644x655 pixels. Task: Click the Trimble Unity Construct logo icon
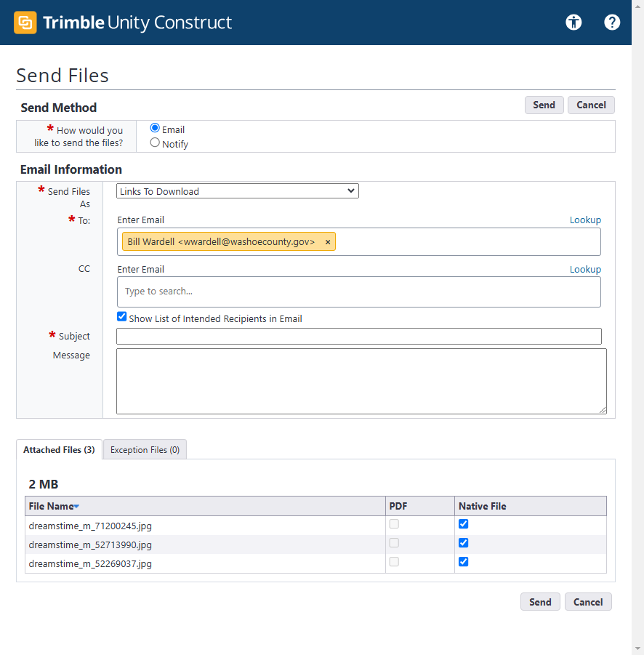25,23
